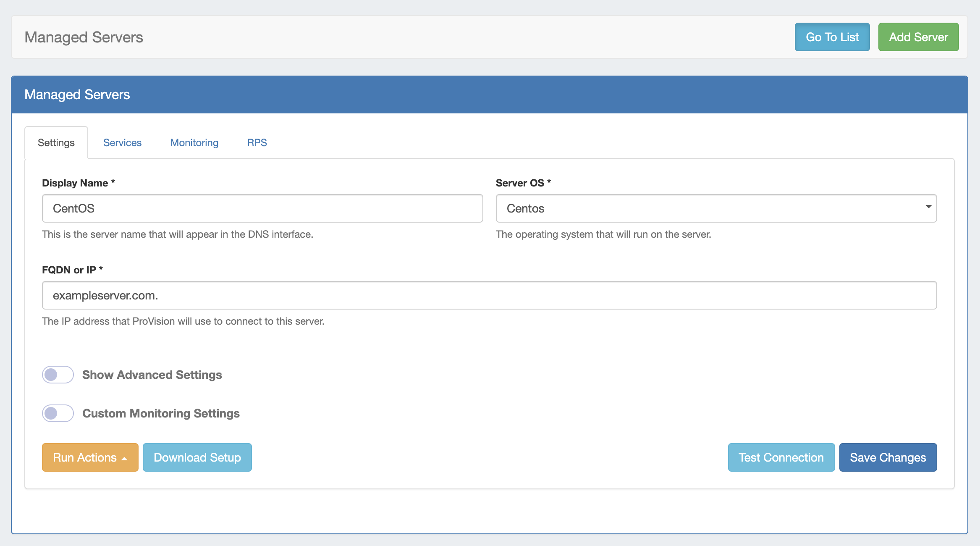
Task: Expand the Run Actions menu
Action: tap(90, 457)
